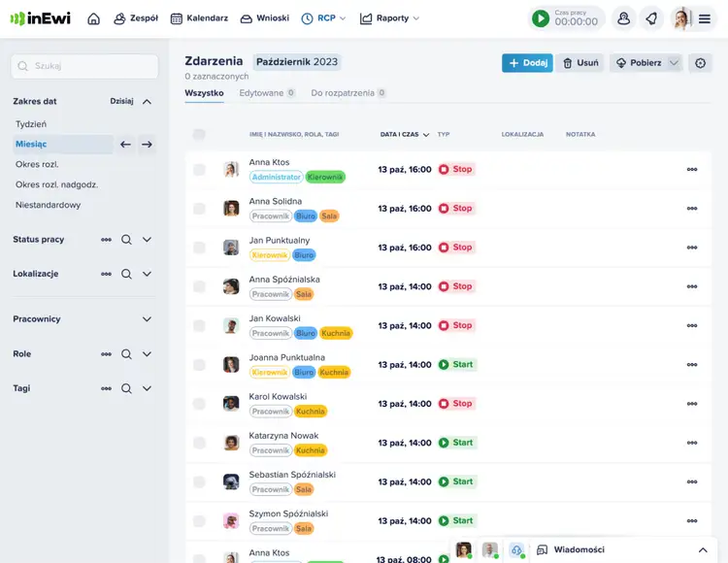728x563 pixels.
Task: Open three-dot menu for Anna Solidna row
Action: (692, 209)
